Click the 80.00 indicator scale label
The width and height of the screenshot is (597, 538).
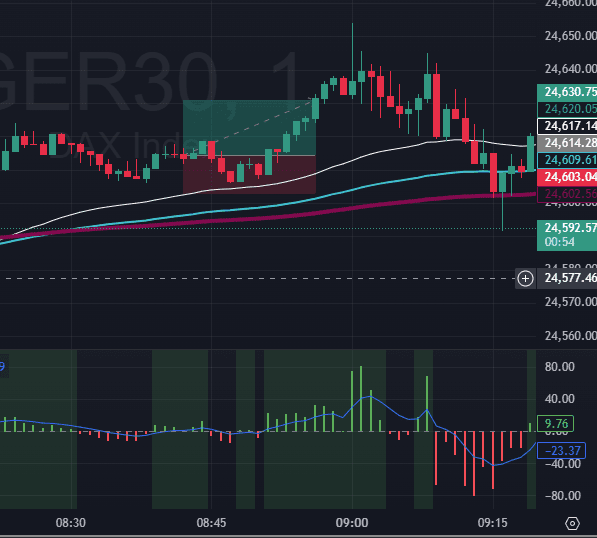pyautogui.click(x=559, y=367)
